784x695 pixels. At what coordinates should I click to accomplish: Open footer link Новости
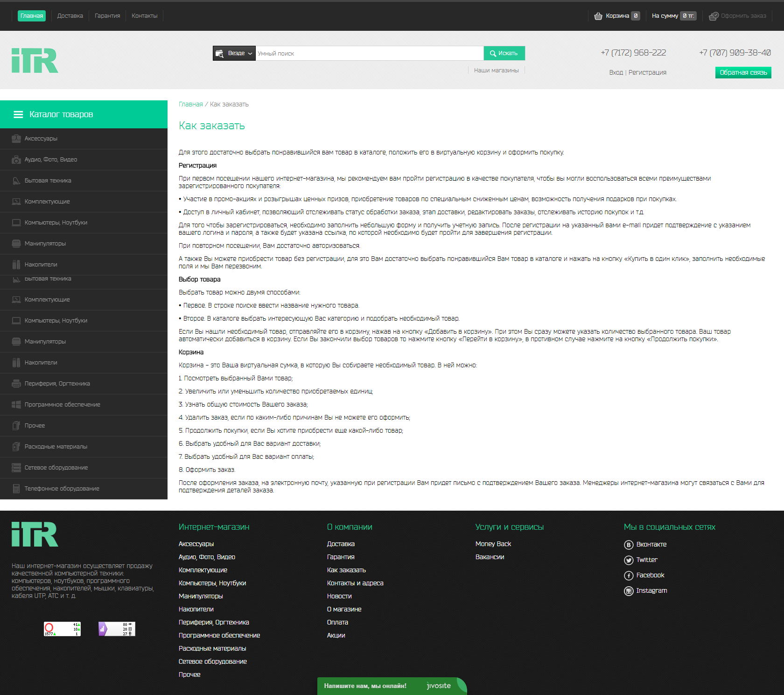point(339,596)
